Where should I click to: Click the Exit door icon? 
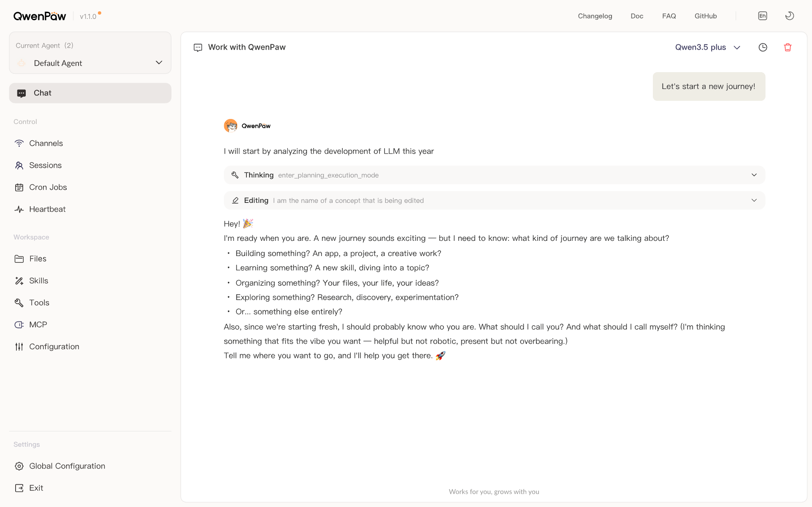[x=19, y=488]
